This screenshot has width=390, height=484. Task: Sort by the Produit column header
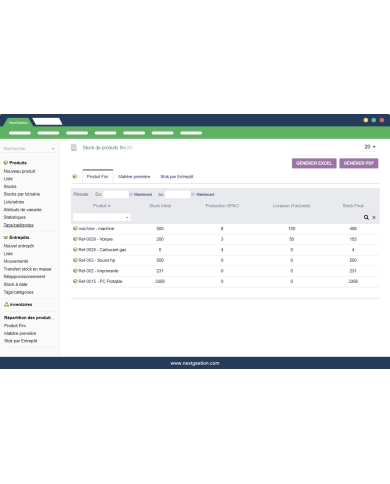(x=101, y=206)
